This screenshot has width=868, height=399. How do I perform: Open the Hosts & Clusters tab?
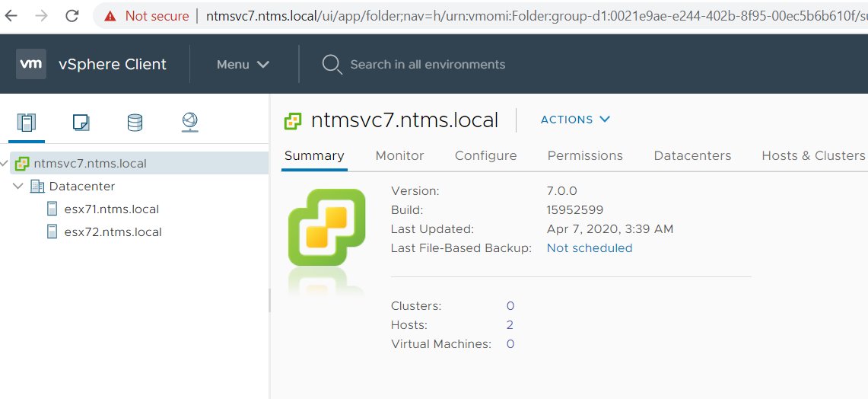tap(813, 156)
